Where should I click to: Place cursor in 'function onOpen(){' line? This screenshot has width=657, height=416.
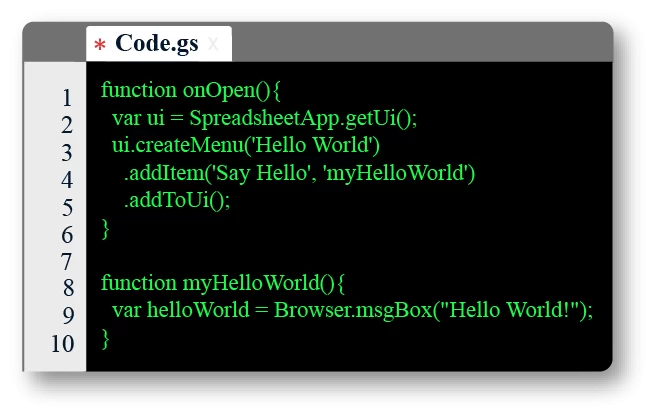[x=191, y=90]
